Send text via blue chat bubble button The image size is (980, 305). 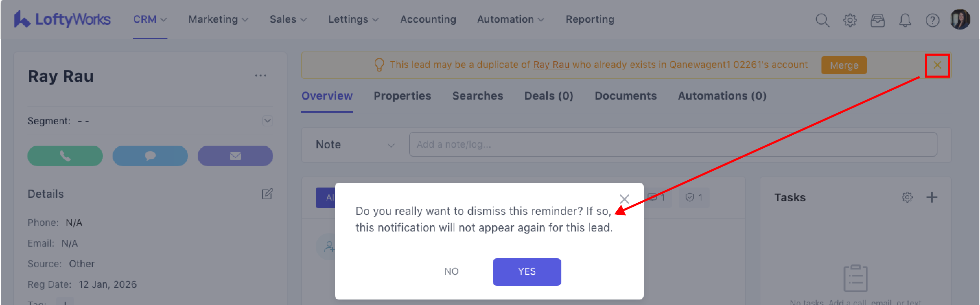click(x=150, y=156)
